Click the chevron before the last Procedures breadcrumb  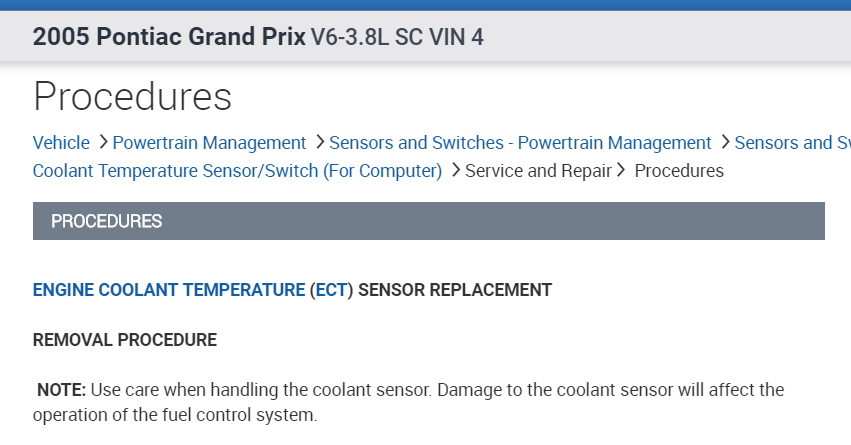coord(622,171)
